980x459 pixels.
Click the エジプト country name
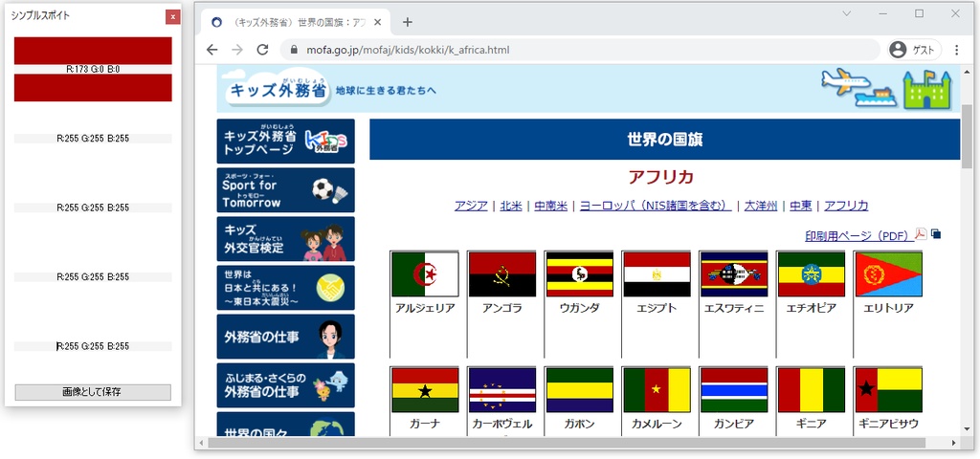click(x=657, y=309)
